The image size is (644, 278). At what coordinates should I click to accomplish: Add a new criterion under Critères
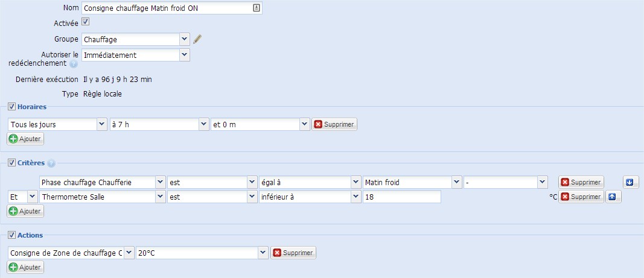tap(25, 211)
